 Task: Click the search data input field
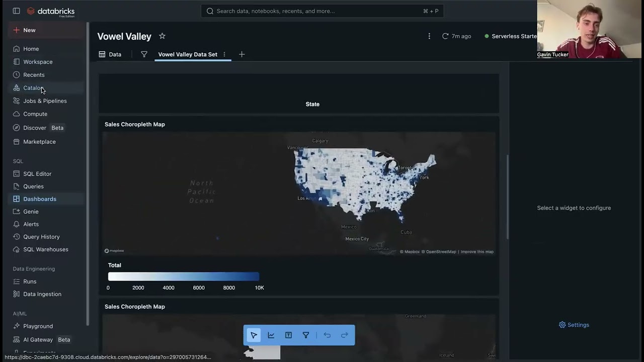click(x=322, y=11)
